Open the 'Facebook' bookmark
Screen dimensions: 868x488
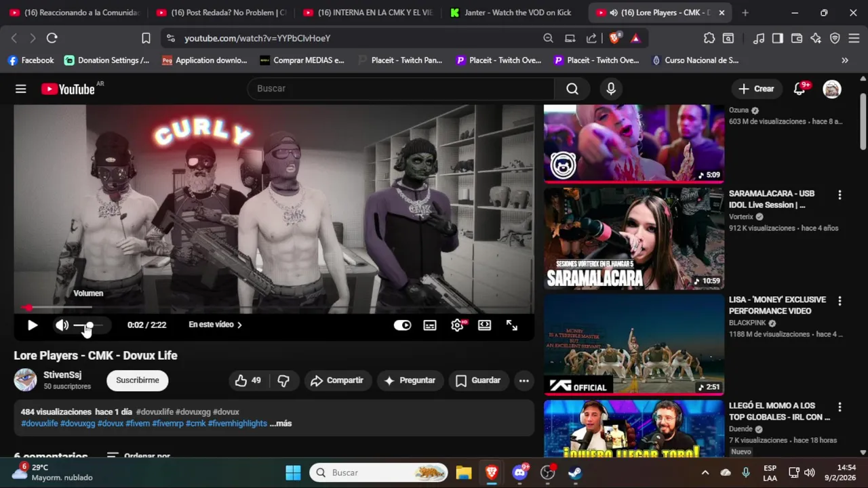pyautogui.click(x=31, y=60)
